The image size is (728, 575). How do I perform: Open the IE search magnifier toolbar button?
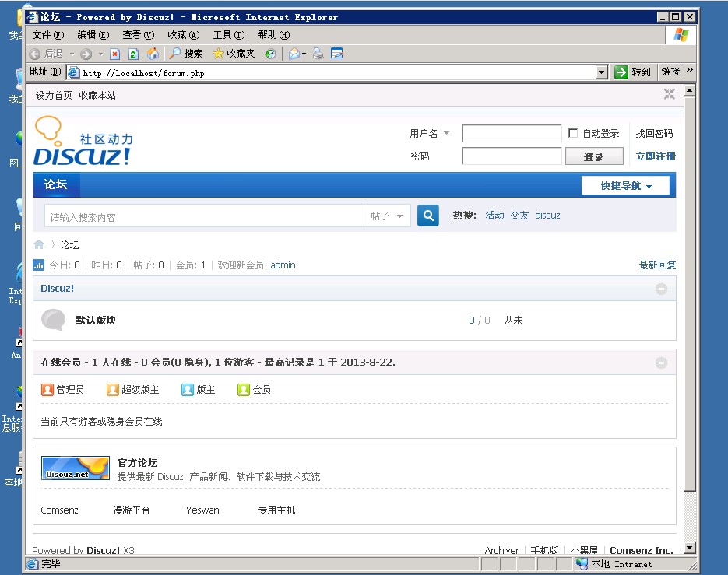(x=186, y=54)
